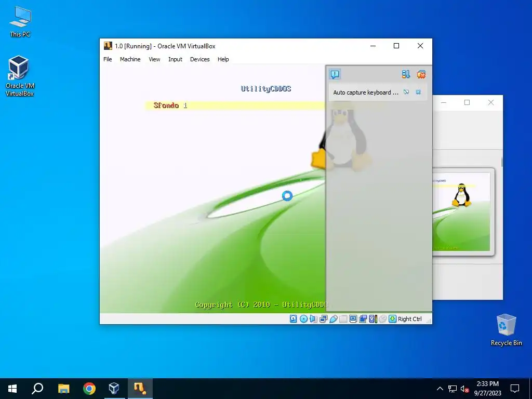Click the notification order sort icon
This screenshot has width=532, height=399.
(x=406, y=74)
